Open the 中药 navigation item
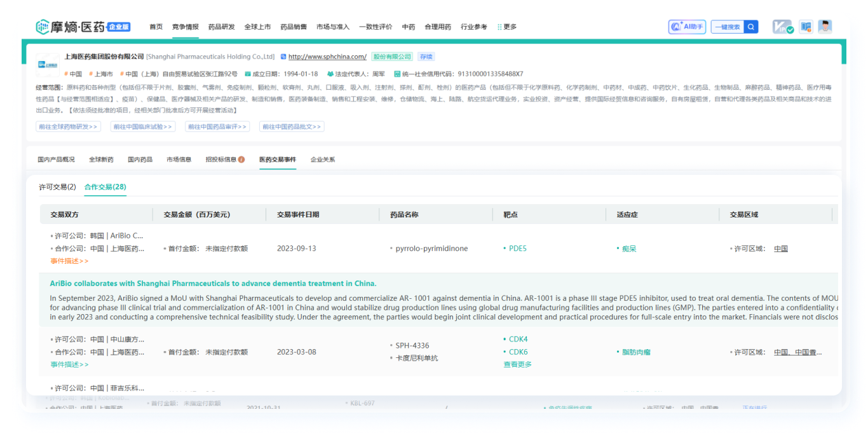The width and height of the screenshot is (868, 433). pos(409,27)
